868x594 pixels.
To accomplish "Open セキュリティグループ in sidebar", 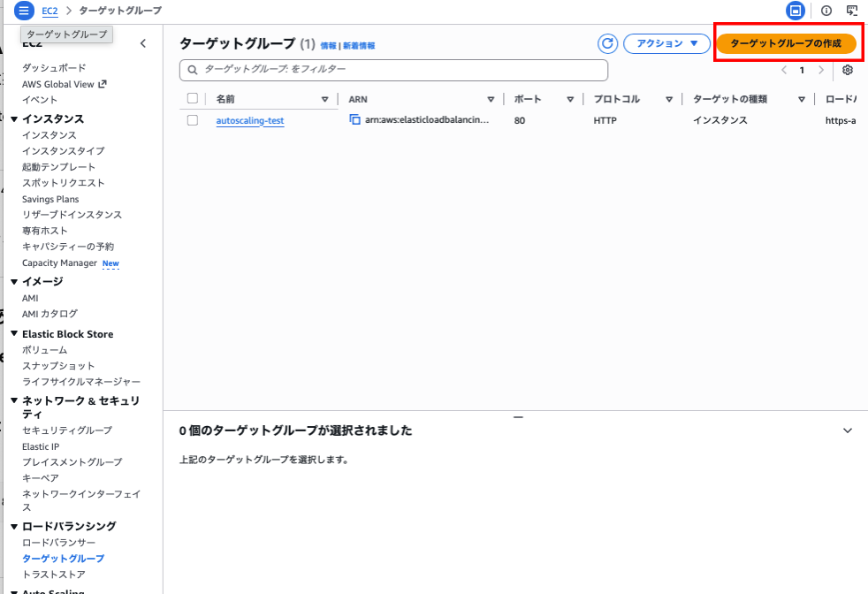I will [x=67, y=430].
